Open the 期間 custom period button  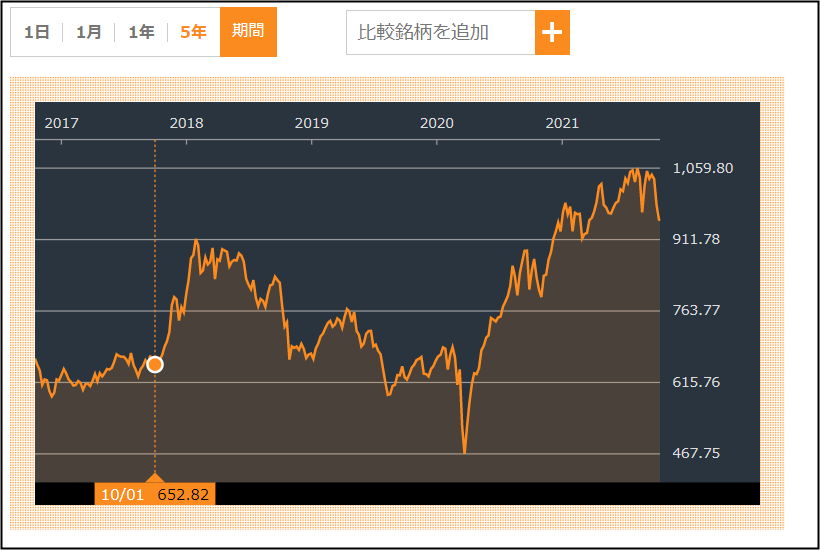point(248,32)
